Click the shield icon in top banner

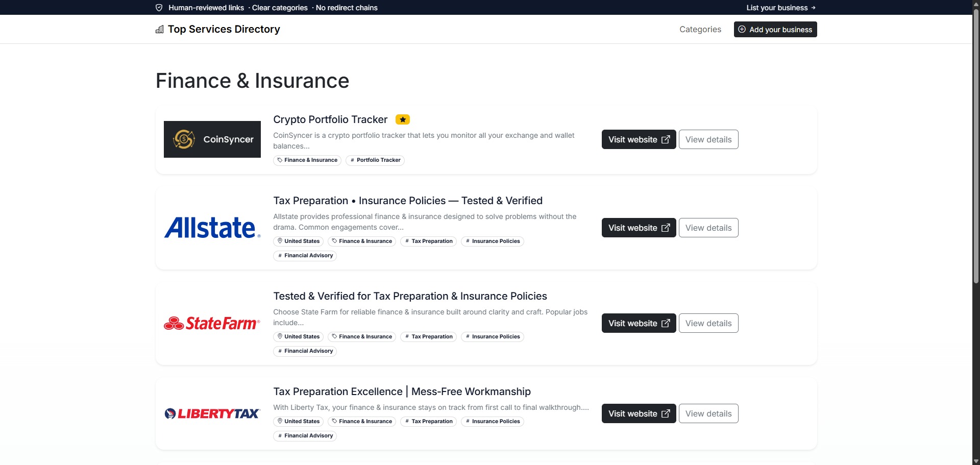[159, 8]
